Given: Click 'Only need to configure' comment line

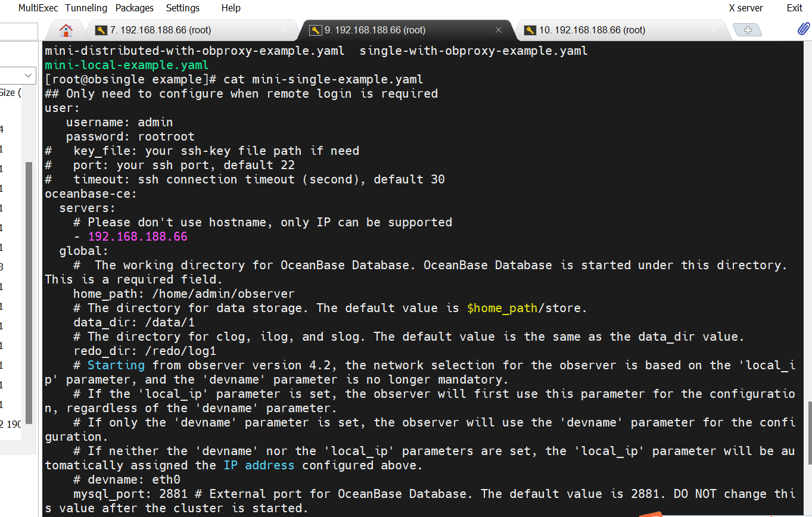Looking at the screenshot, I should click(241, 94).
